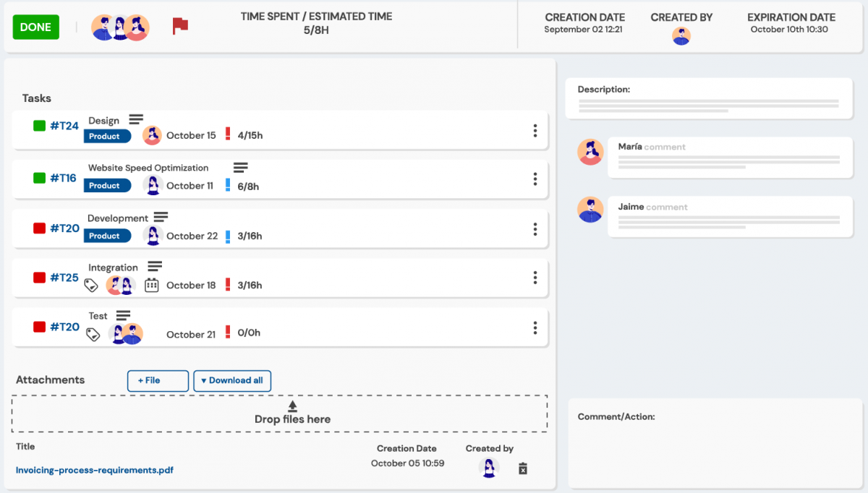Open the options menu for the Test task

click(x=535, y=327)
